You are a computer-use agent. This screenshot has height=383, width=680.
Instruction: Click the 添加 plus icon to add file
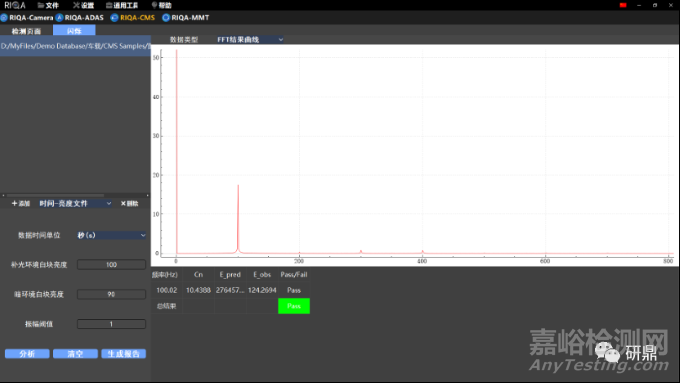[20, 203]
